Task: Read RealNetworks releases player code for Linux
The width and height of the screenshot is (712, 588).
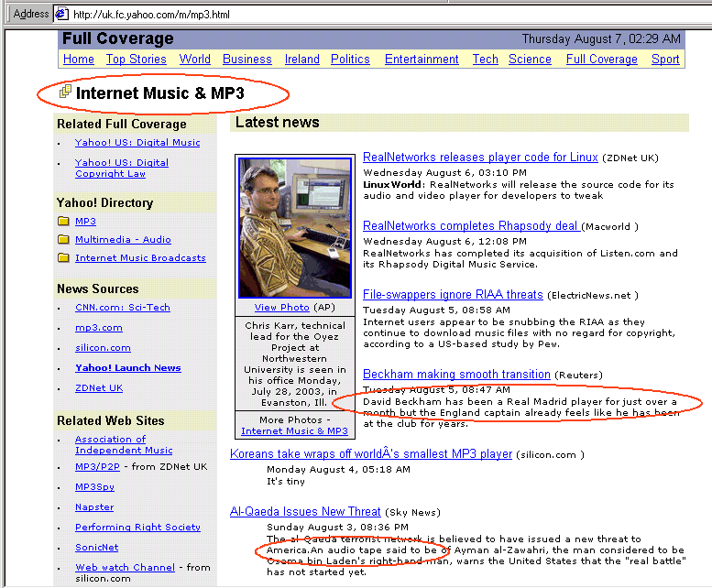Action: (480, 157)
